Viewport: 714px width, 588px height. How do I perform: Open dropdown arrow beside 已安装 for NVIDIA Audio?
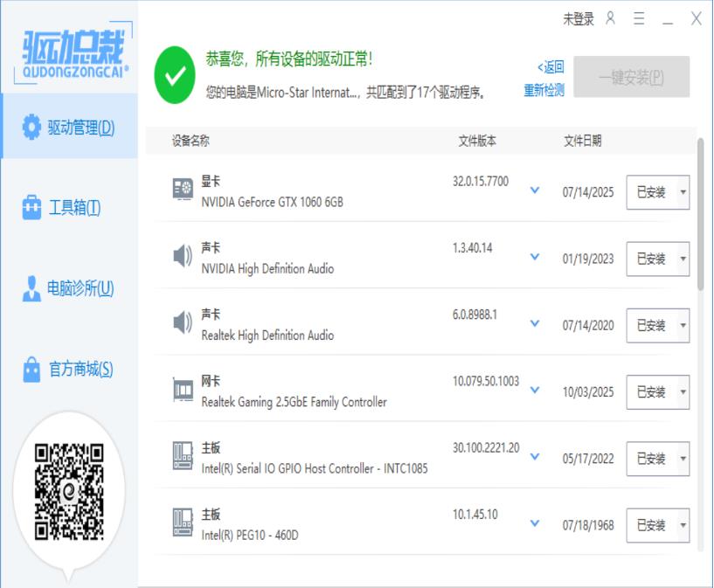tap(683, 259)
